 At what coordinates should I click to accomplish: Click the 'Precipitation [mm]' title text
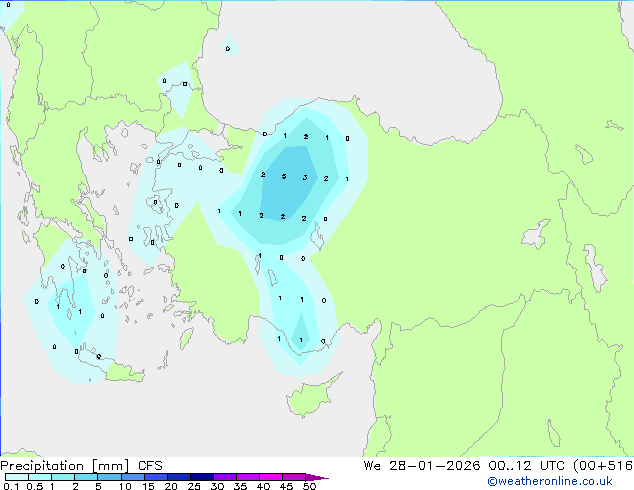tap(65, 466)
